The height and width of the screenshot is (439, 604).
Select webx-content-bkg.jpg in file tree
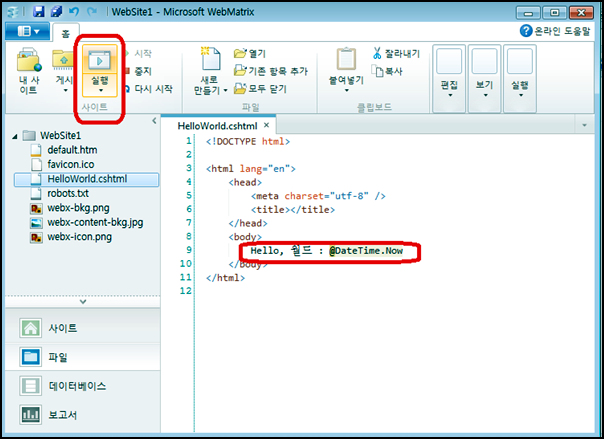pyautogui.click(x=95, y=222)
